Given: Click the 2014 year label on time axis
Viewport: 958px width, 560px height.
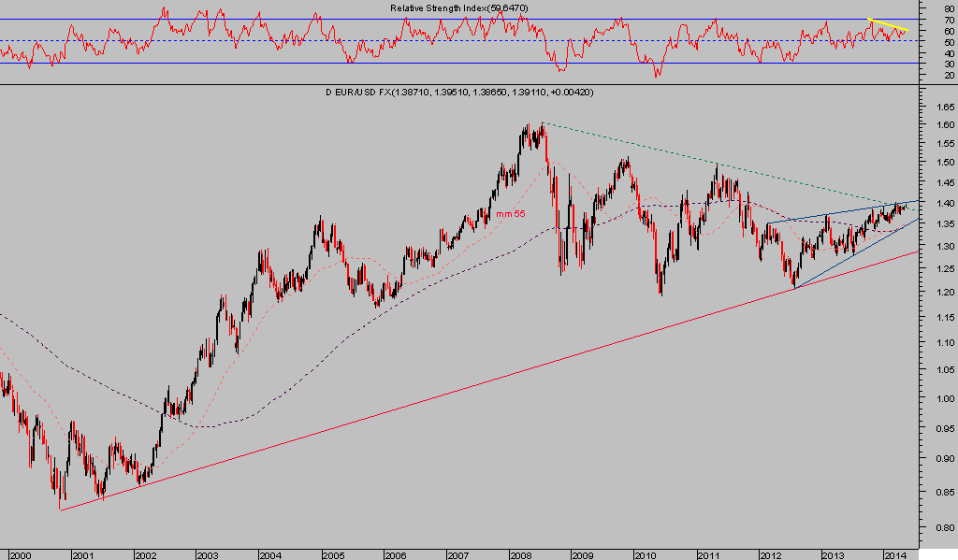Looking at the screenshot, I should (x=893, y=554).
